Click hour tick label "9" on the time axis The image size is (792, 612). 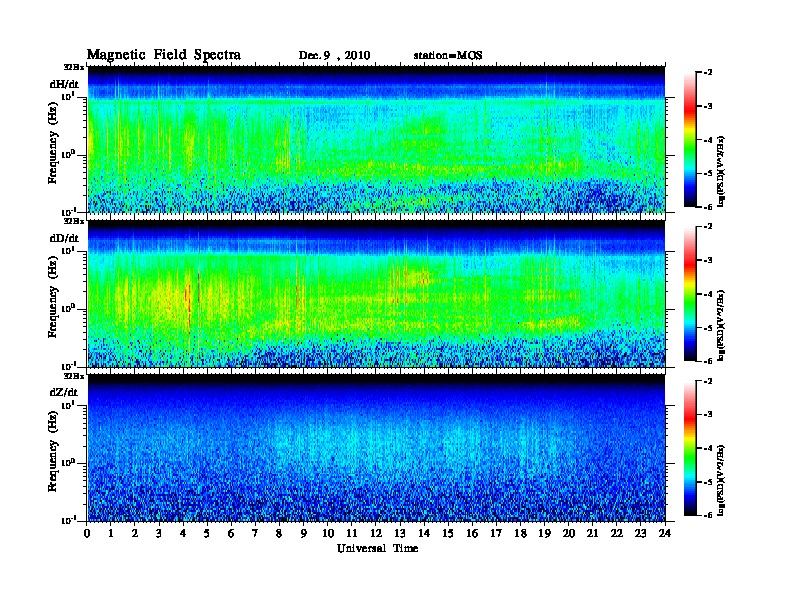pos(304,534)
